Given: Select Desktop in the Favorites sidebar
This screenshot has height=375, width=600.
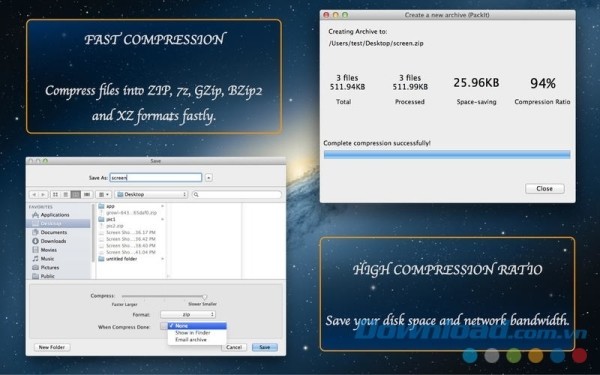Looking at the screenshot, I should [58, 223].
